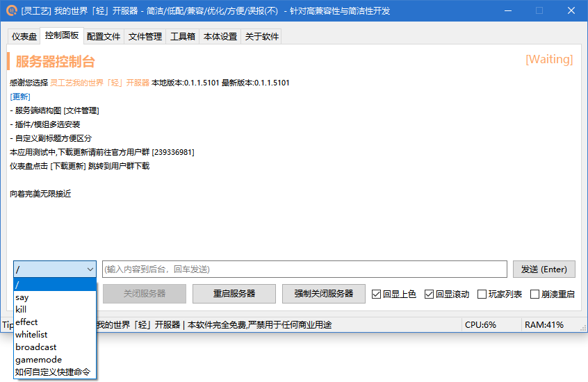Switch to the 仪表盘 tab
588x382 pixels.
coord(24,36)
